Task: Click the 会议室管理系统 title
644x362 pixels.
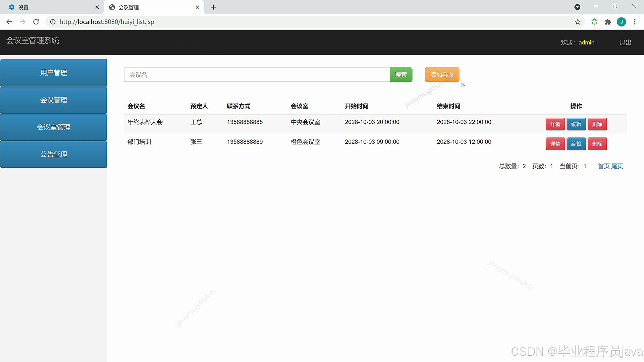Action: (33, 41)
